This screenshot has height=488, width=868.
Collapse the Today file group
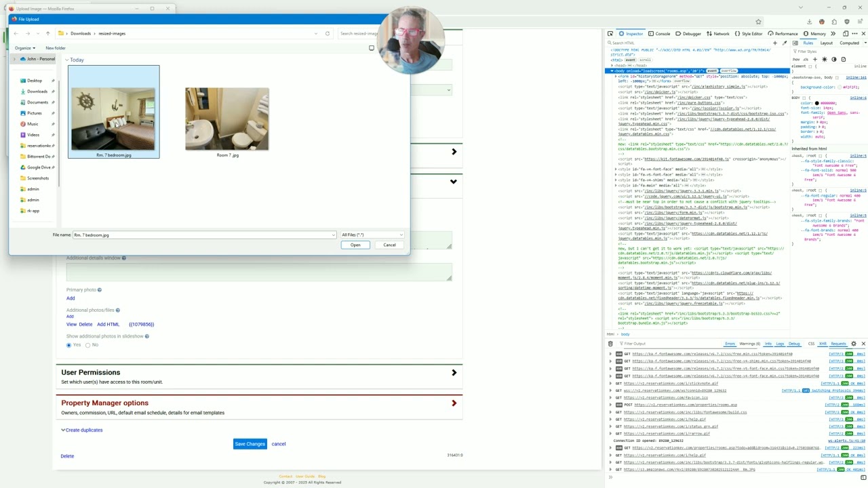coord(66,60)
